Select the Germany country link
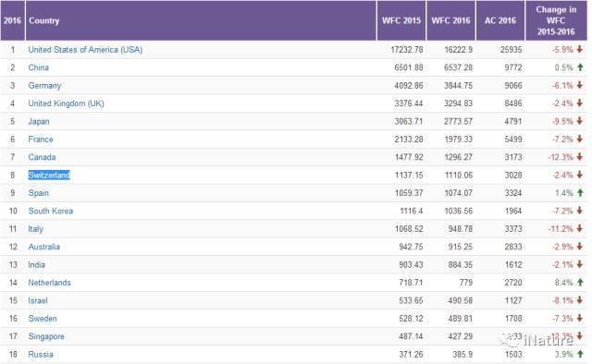This screenshot has width=592, height=364. click(44, 86)
